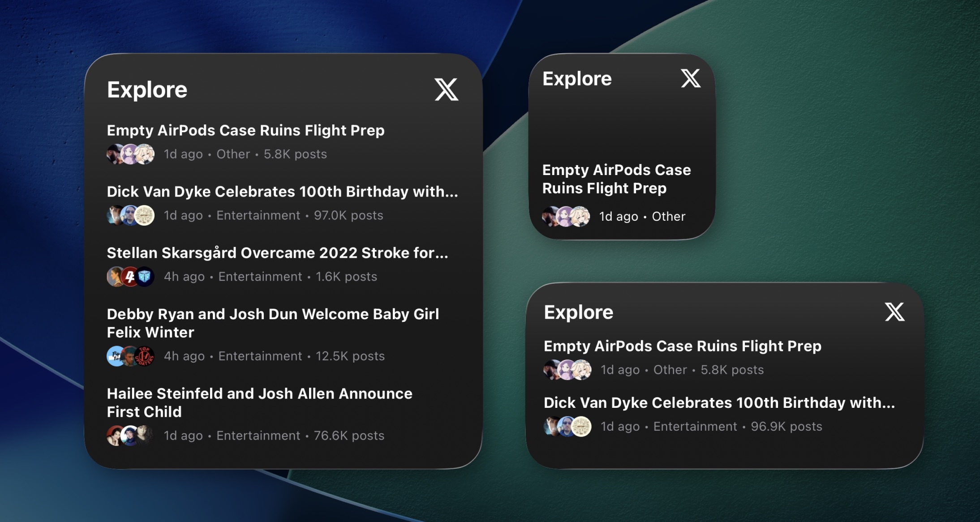Screen dimensions: 980x522
Task: Open the Stellan Skarsgård stroke story
Action: tap(278, 253)
